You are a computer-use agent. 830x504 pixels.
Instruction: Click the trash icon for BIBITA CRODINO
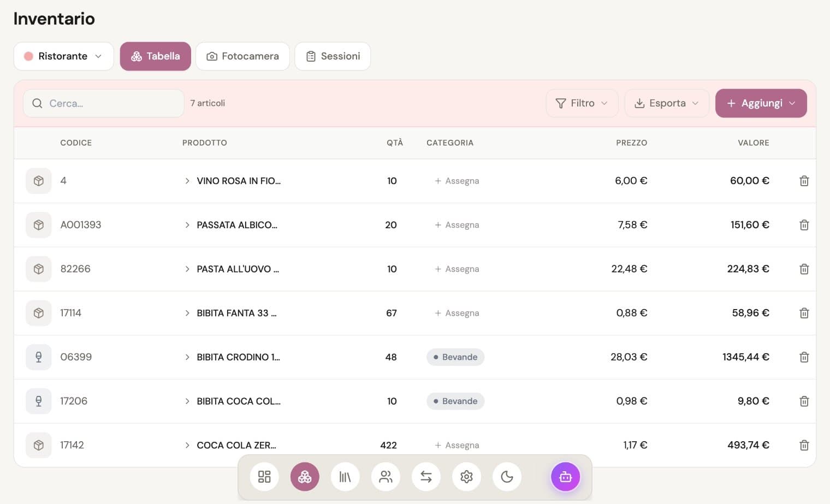804,357
